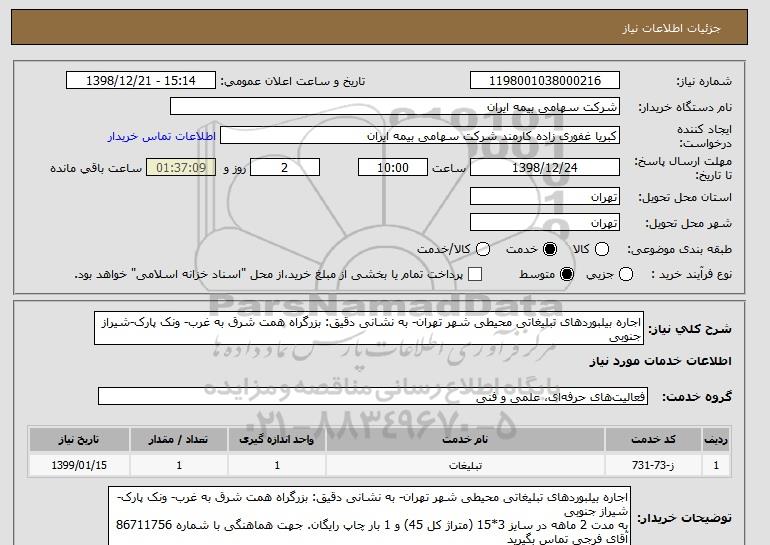Click need date cell 1399/01/15
Image resolution: width=770 pixels, height=545 pixels.
click(x=79, y=465)
